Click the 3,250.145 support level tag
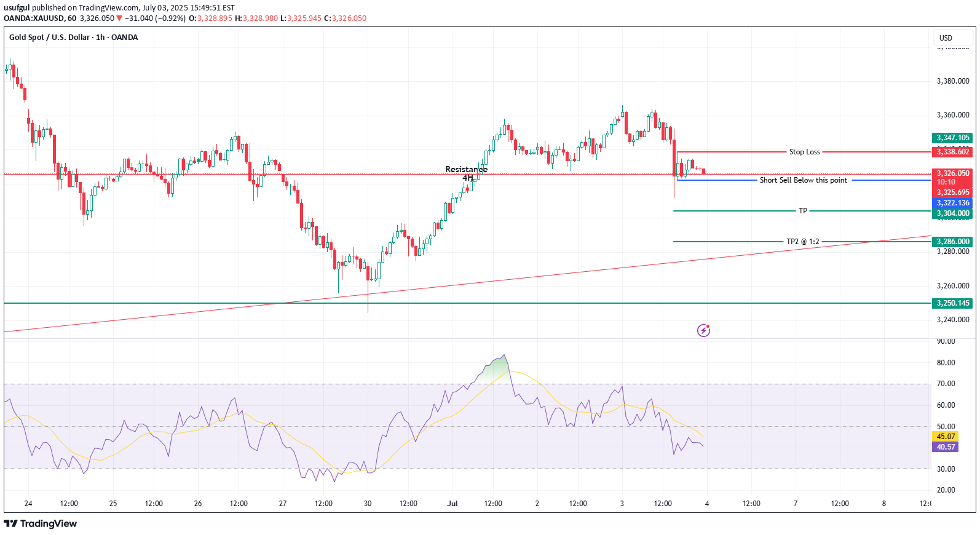The image size is (980, 535). point(952,303)
